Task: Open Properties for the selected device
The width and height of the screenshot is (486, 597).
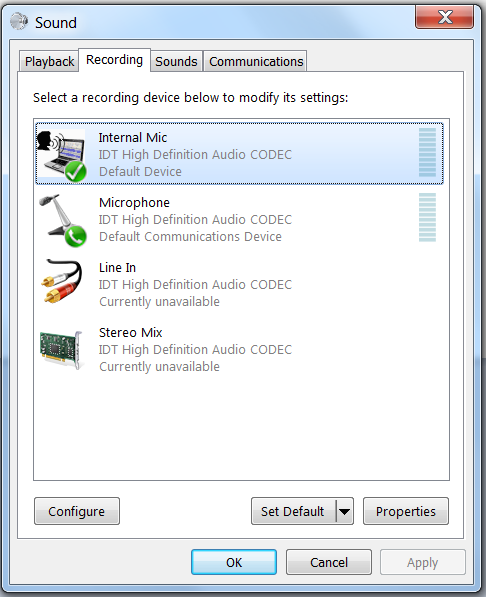Action: tap(406, 511)
